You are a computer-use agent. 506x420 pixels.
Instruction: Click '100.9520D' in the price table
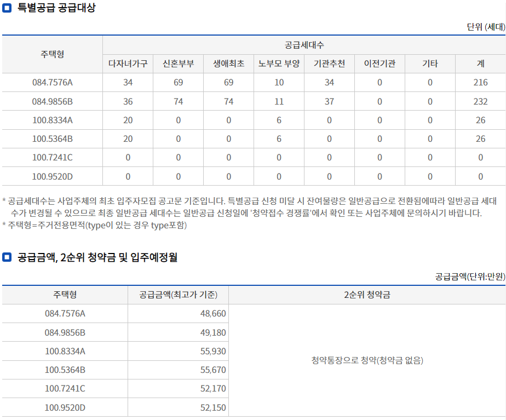coord(65,408)
